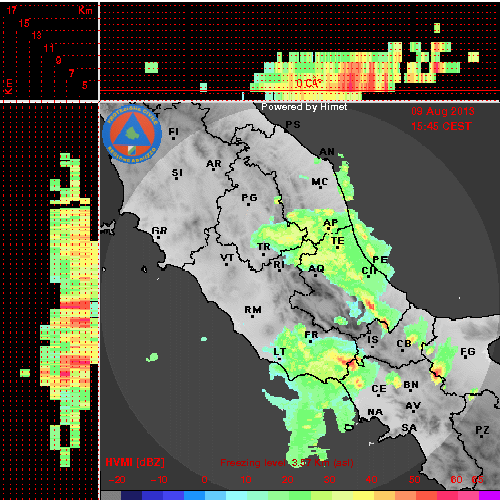Click the '20' dBZ scale value
The width and height of the screenshot is (500, 500).
click(287, 480)
